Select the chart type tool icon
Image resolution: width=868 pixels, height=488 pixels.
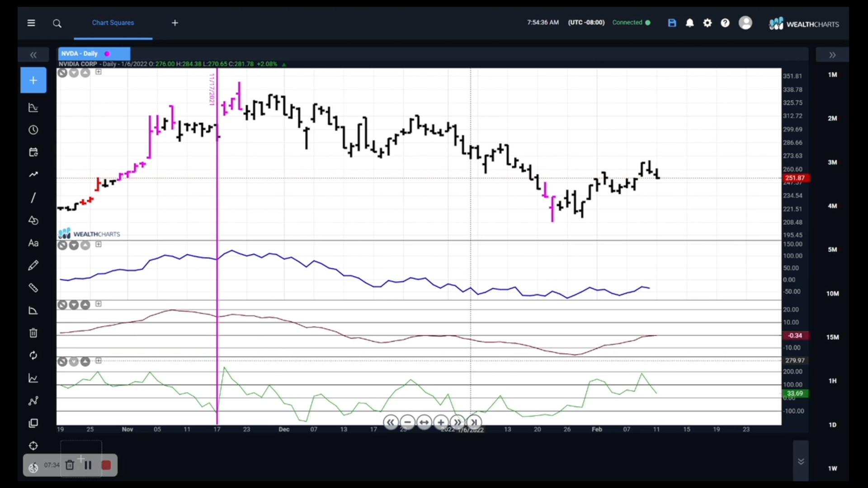tap(33, 108)
